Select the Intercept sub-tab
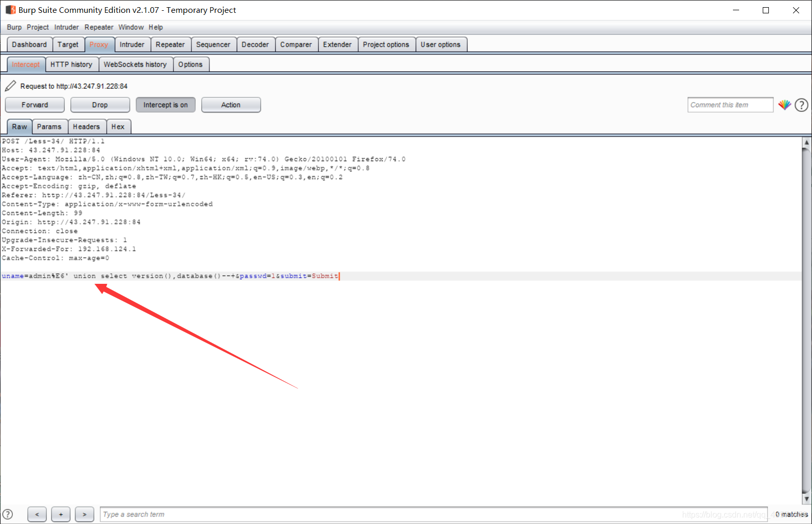This screenshot has width=812, height=524. 26,65
